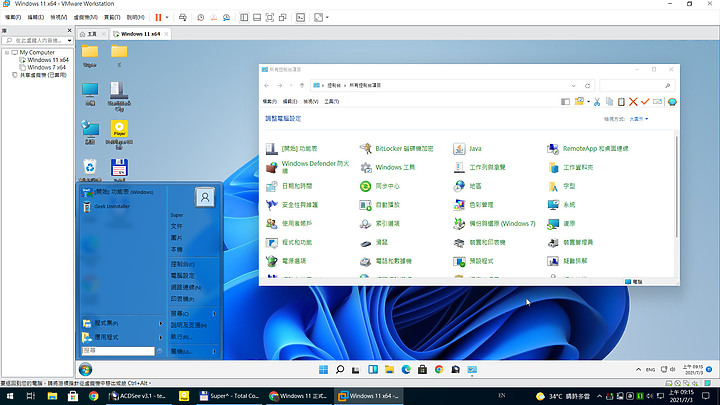Close the VMware library panel
Image resolution: width=720 pixels, height=405 pixels.
(69, 30)
